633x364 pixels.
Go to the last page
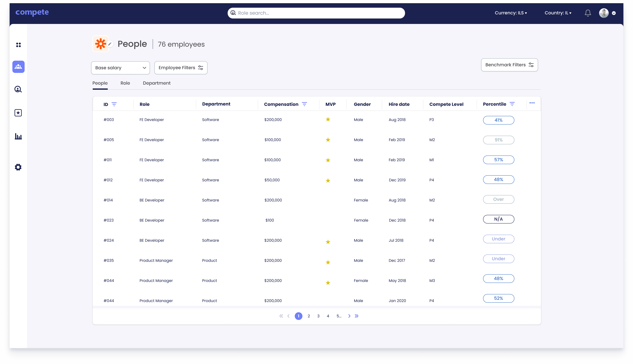[x=357, y=316]
